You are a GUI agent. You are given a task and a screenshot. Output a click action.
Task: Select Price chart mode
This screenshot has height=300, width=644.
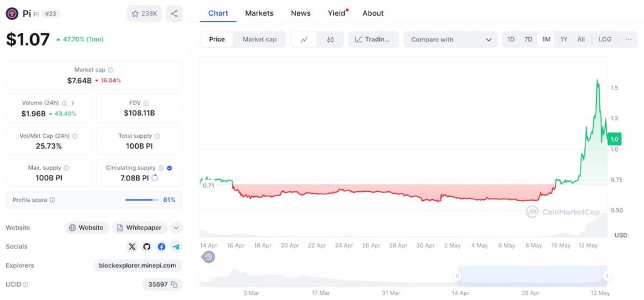[x=217, y=40]
